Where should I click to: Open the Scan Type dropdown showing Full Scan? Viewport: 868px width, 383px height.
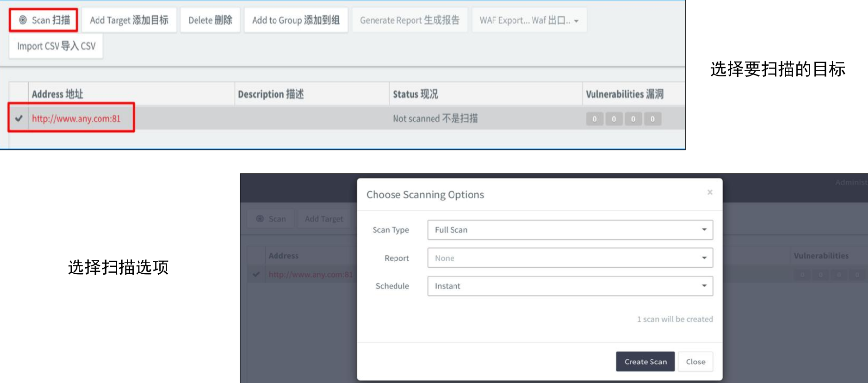(570, 230)
